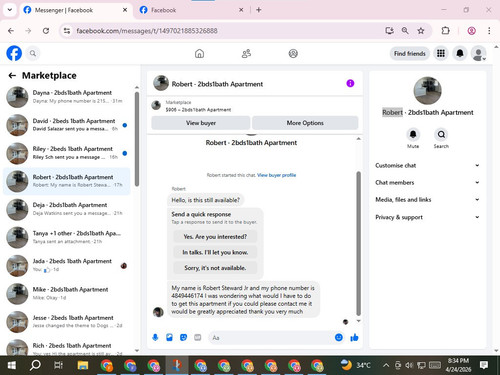Open Jesse - 2beds 1bath Apartment conversation
This screenshot has height=375, width=500.
[x=67, y=322]
